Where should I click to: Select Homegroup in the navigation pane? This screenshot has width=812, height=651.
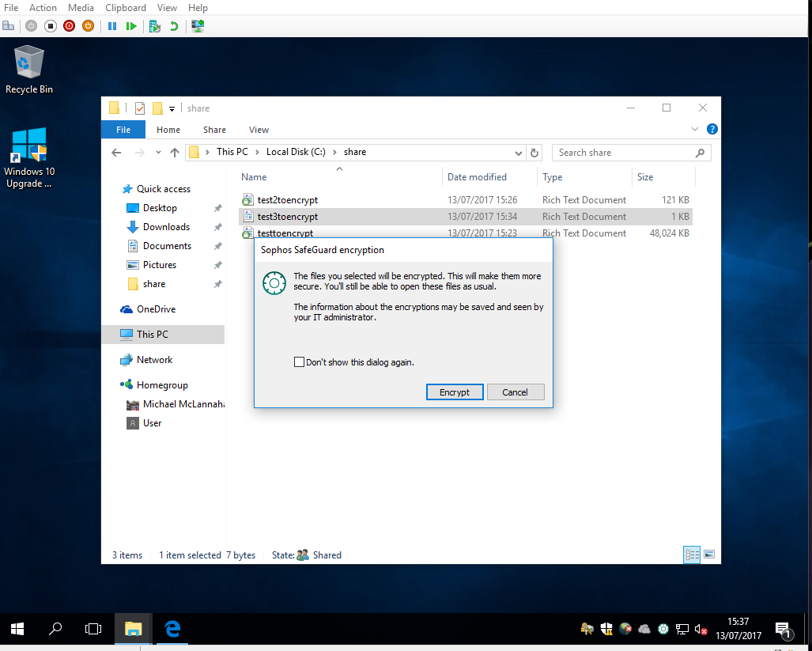pos(162,384)
